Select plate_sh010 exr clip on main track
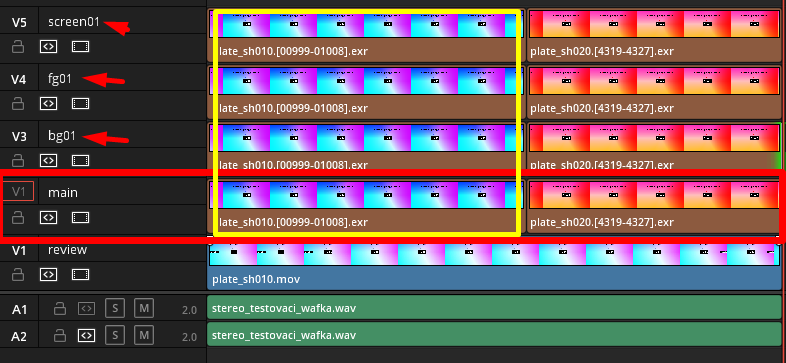 point(366,206)
